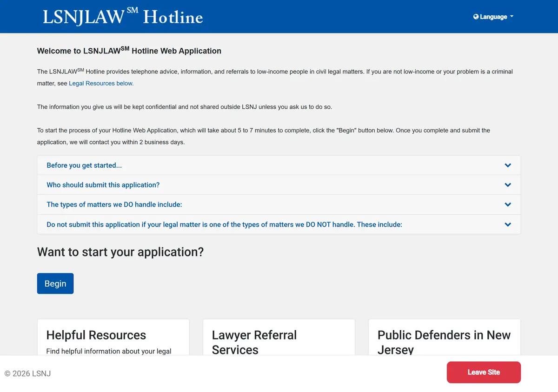
Task: Start the application with the Begin button
Action: [x=55, y=283]
